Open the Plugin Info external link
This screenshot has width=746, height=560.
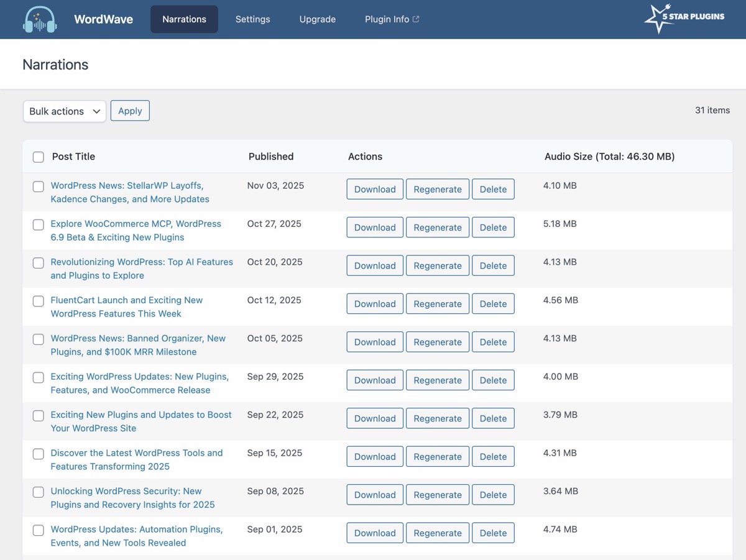(x=392, y=19)
